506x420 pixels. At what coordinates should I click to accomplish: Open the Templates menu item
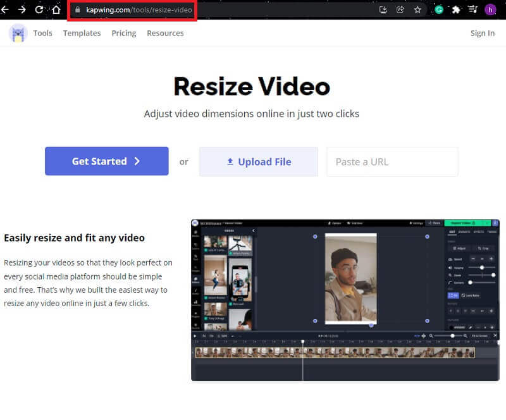[x=82, y=34]
